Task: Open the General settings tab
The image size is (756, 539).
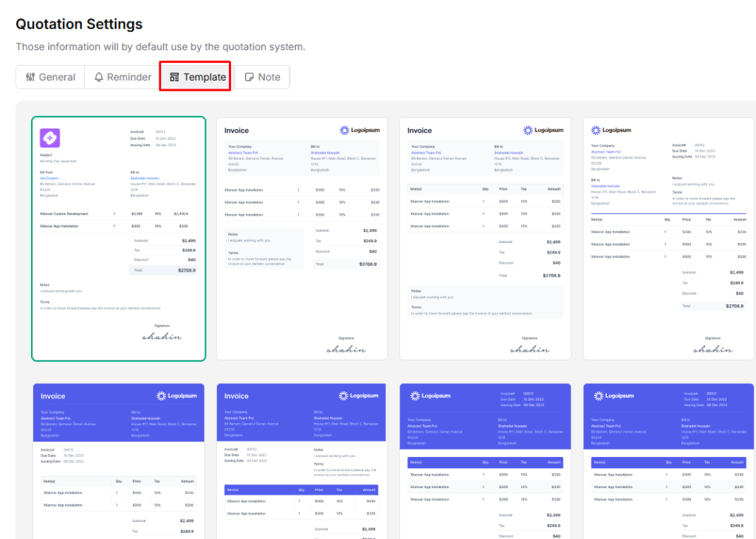Action: (x=50, y=77)
